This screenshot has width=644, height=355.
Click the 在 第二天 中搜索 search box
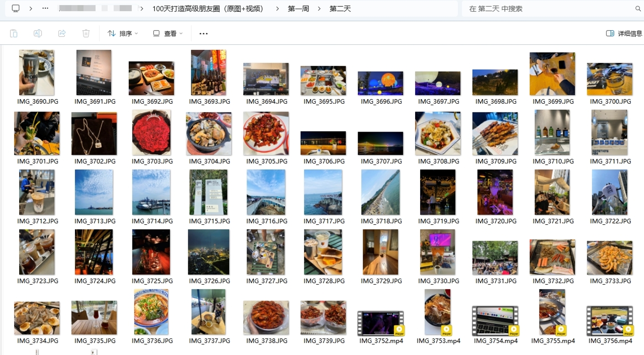[548, 9]
